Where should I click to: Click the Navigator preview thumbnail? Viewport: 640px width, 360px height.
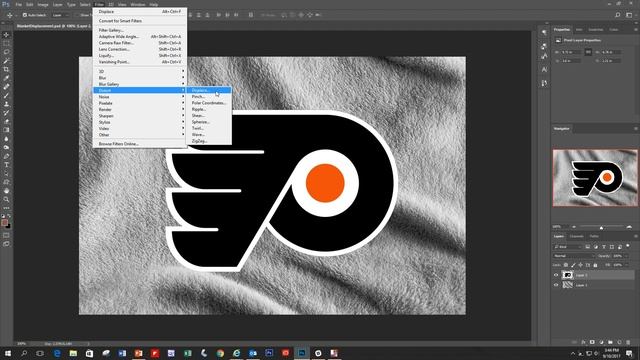click(x=595, y=178)
